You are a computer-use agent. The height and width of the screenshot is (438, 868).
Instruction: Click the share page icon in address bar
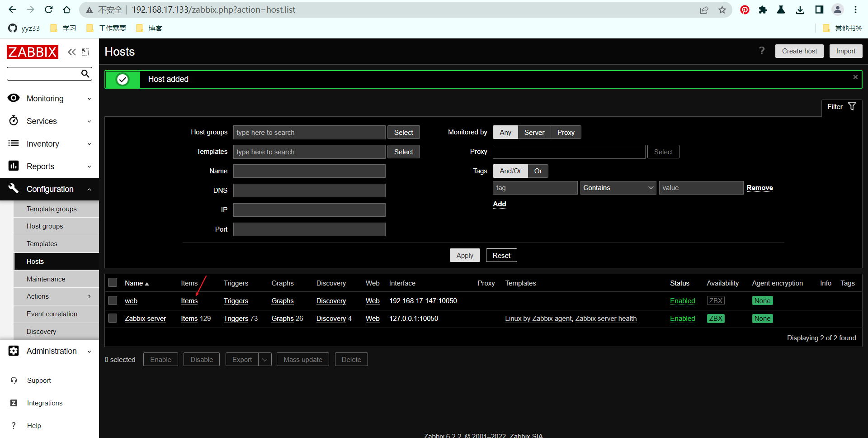[704, 10]
